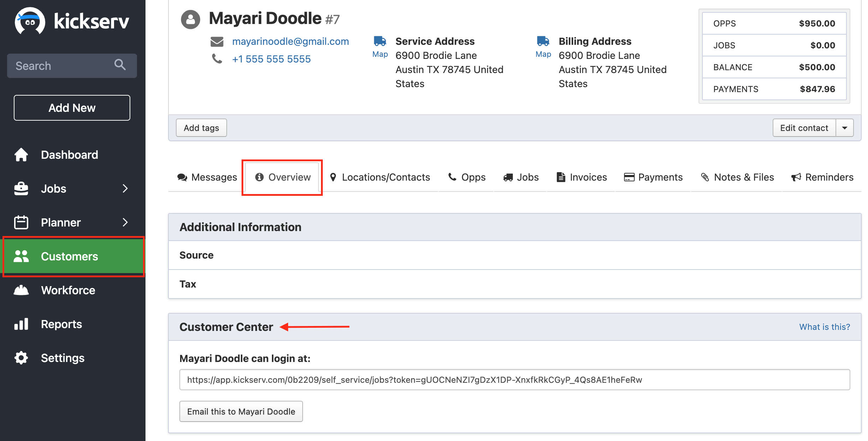Open the Notes & Files tab
This screenshot has height=441, width=868.
pos(737,177)
